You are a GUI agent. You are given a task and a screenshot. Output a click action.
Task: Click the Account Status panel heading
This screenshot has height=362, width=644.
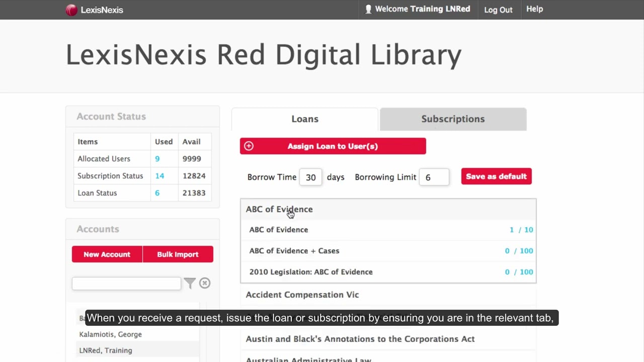pos(111,117)
